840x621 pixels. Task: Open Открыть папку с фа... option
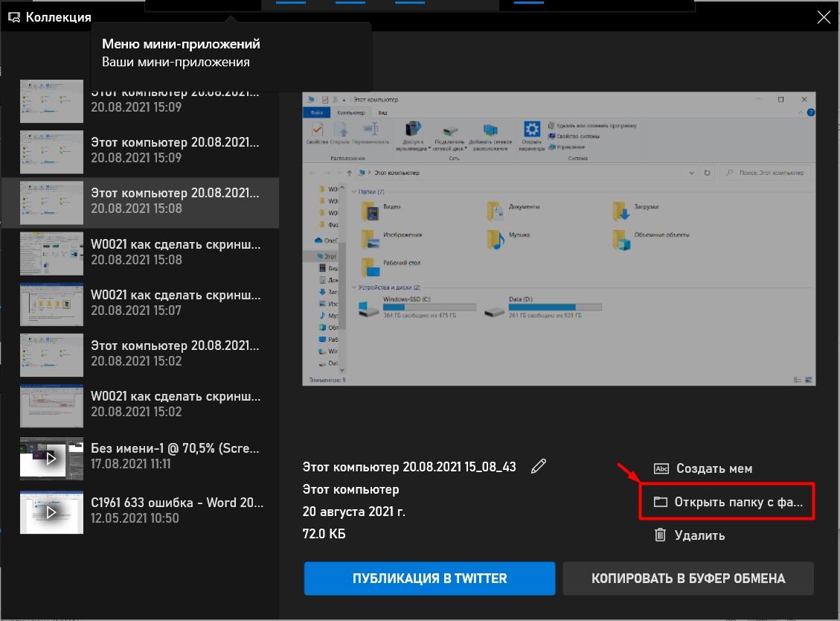(728, 502)
